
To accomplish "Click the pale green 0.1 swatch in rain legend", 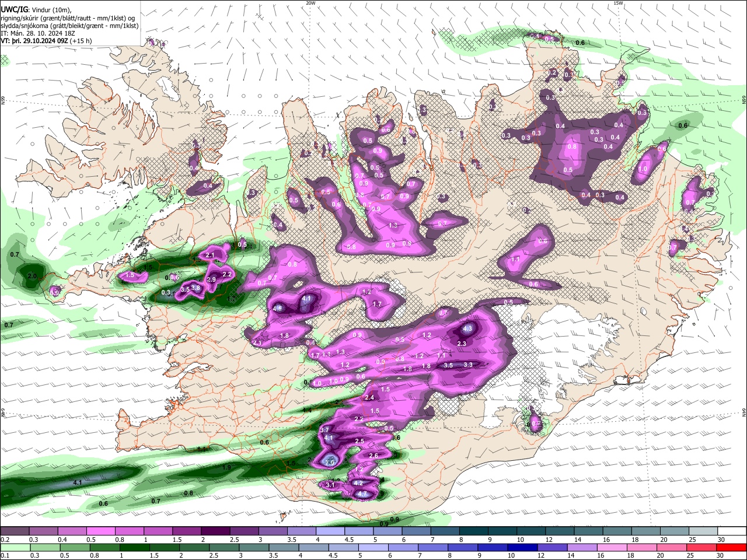I will click(x=15, y=548).
